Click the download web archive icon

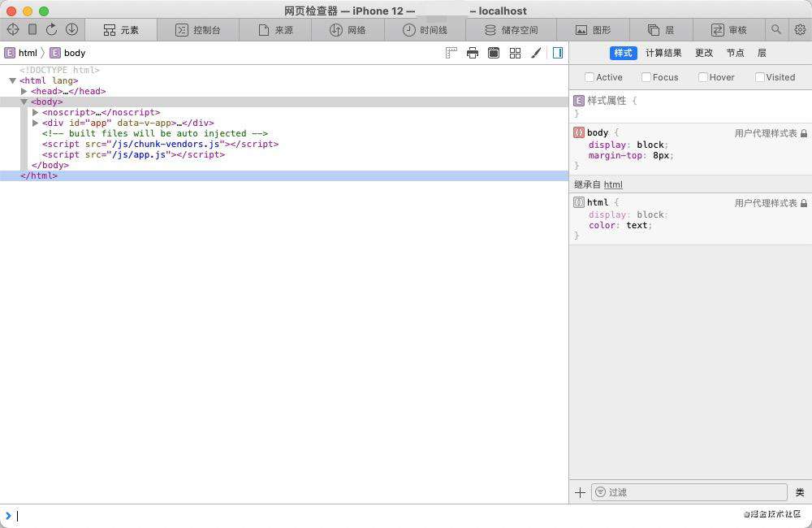pyautogui.click(x=71, y=29)
